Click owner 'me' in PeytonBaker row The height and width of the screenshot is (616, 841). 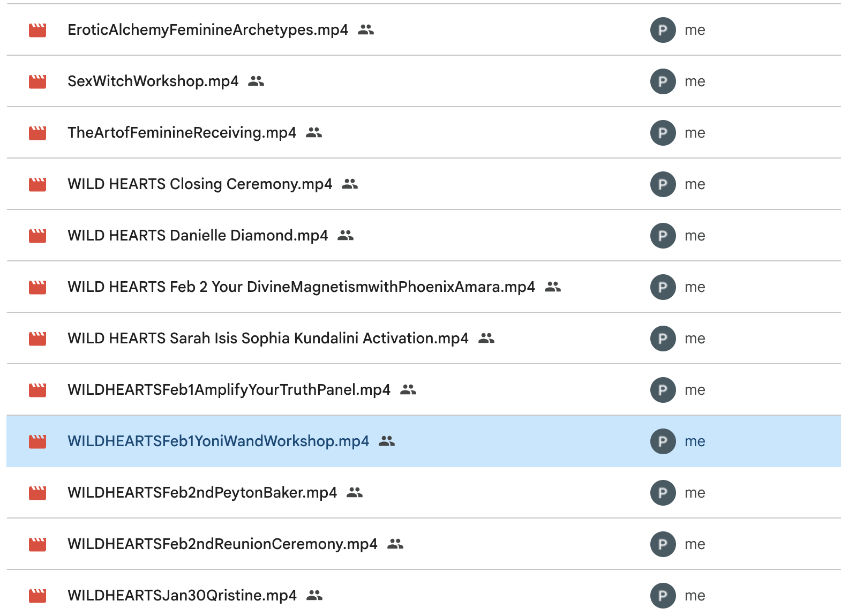pos(695,493)
